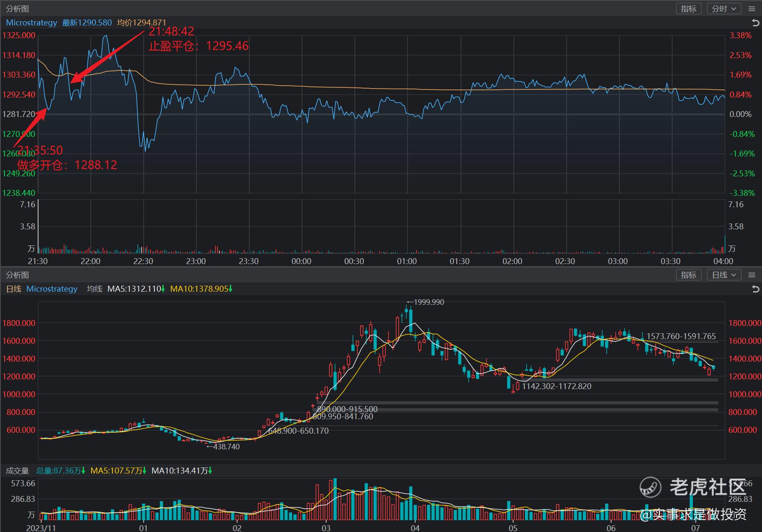The image size is (762, 532).
Task: Open the 分时 period dropdown
Action: (724, 8)
